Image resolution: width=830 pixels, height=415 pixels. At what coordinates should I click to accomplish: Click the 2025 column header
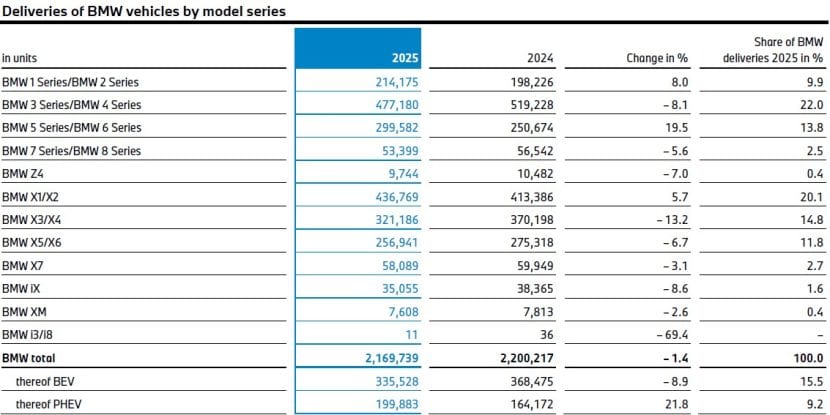(404, 58)
